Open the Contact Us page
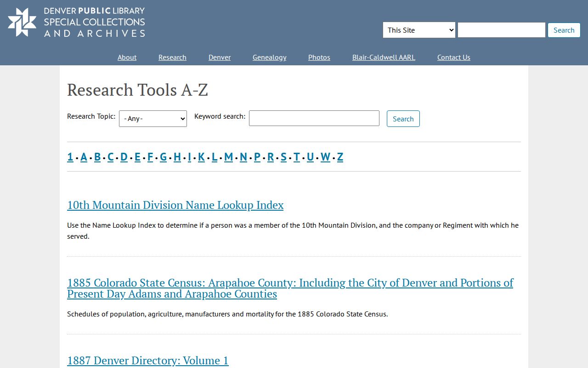Viewport: 588px width, 368px height. pyautogui.click(x=453, y=57)
